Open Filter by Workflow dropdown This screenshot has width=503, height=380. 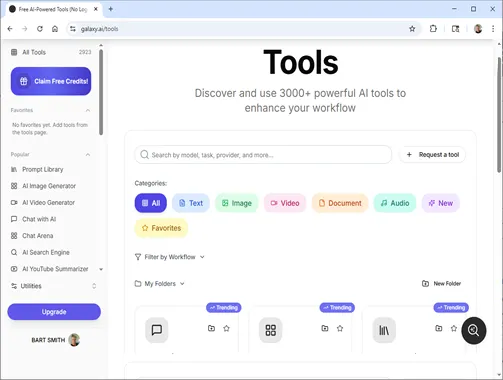pos(170,257)
